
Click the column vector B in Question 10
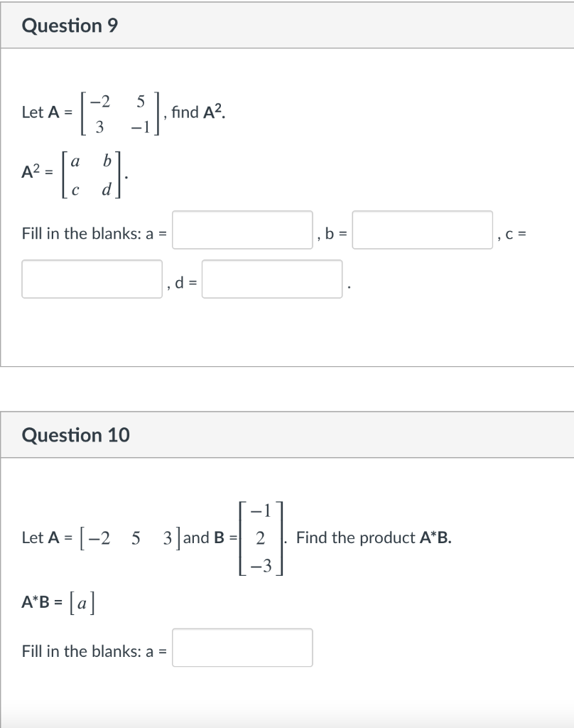(x=261, y=538)
